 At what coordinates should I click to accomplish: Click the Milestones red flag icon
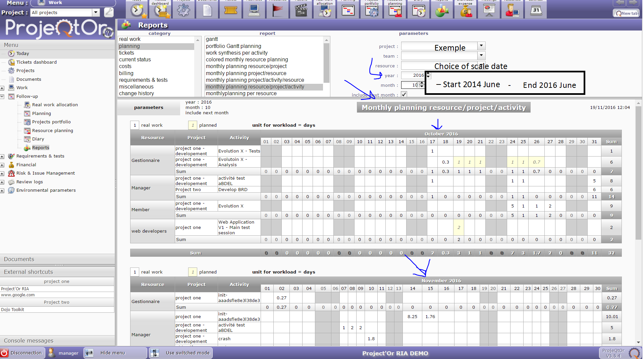point(277,11)
